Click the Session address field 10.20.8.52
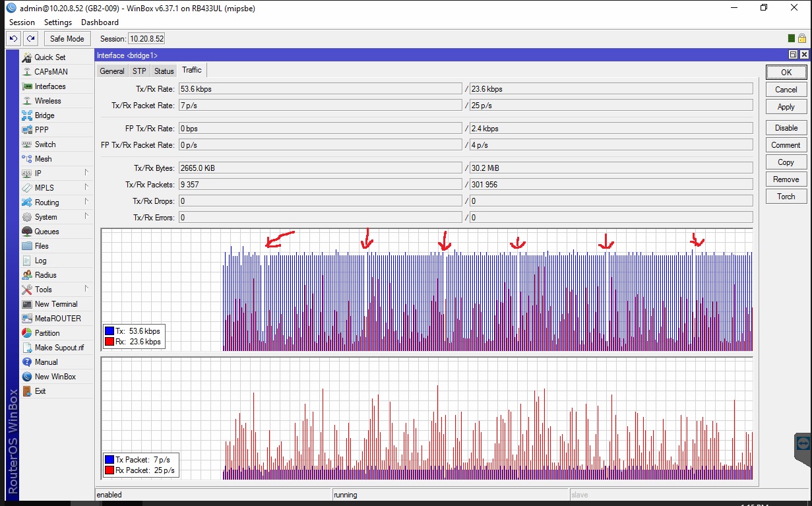812x506 pixels. (146, 39)
